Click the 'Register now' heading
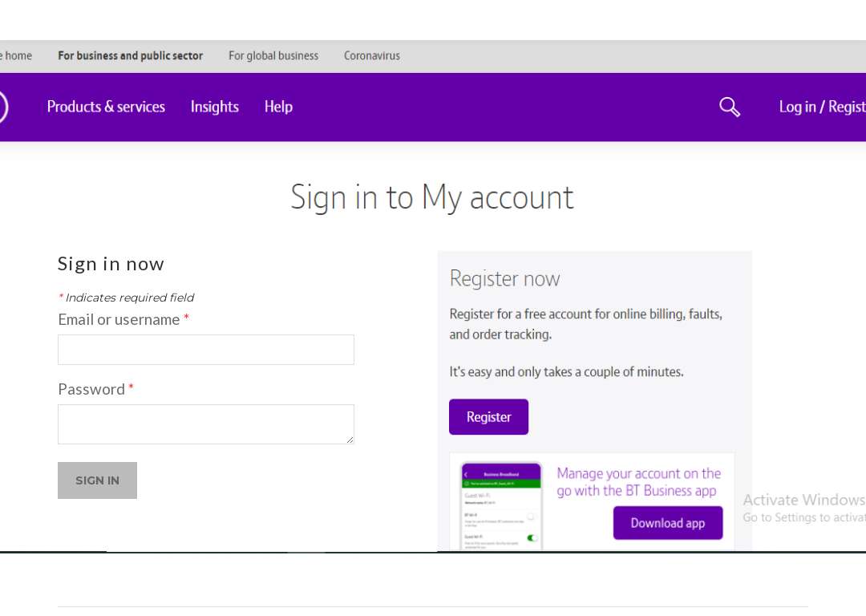 (x=505, y=278)
